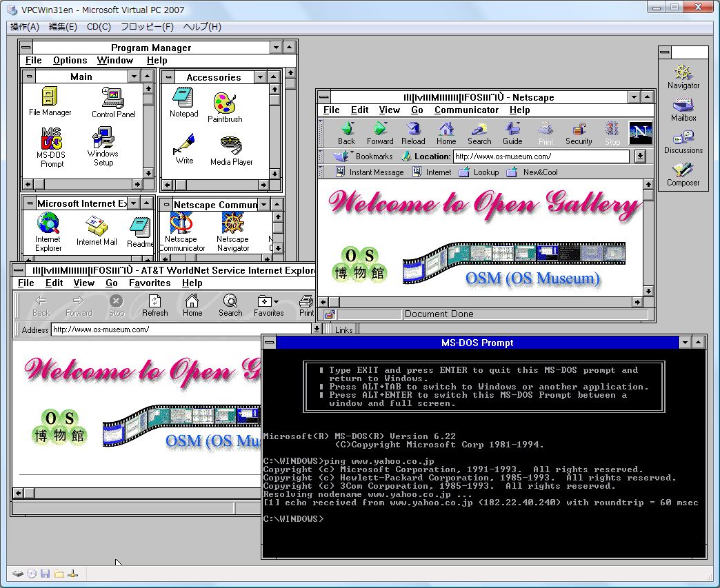The image size is (720, 588).
Task: Open Program Manager File menu
Action: point(34,60)
